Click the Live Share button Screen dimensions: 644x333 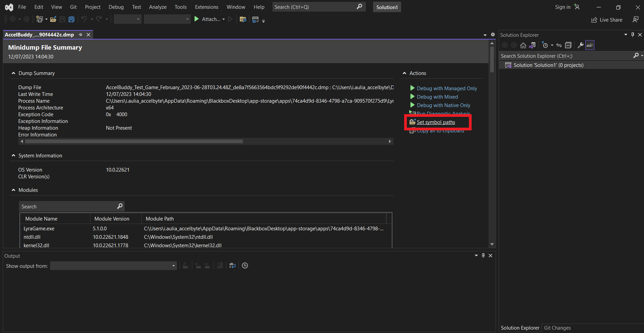point(607,20)
